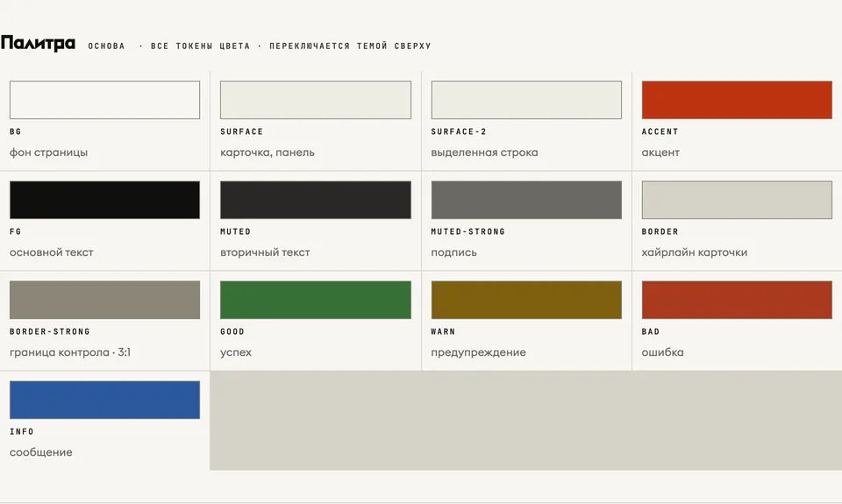Click 'хайрлайн карточки' description
842x504 pixels.
[x=695, y=252]
